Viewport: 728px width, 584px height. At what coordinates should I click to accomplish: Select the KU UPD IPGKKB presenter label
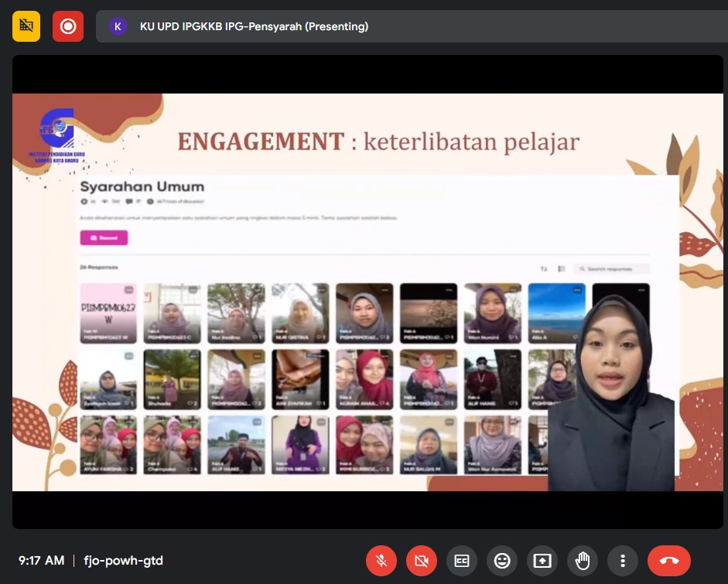pyautogui.click(x=254, y=26)
